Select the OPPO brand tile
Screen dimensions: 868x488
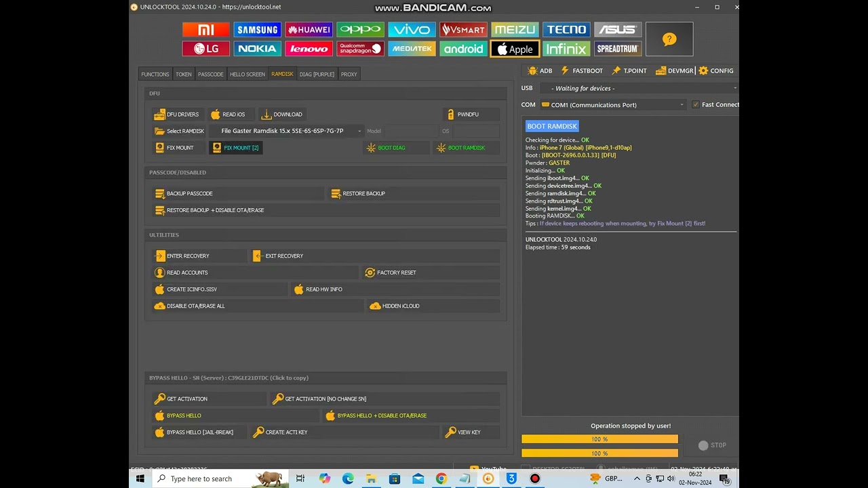tap(360, 30)
